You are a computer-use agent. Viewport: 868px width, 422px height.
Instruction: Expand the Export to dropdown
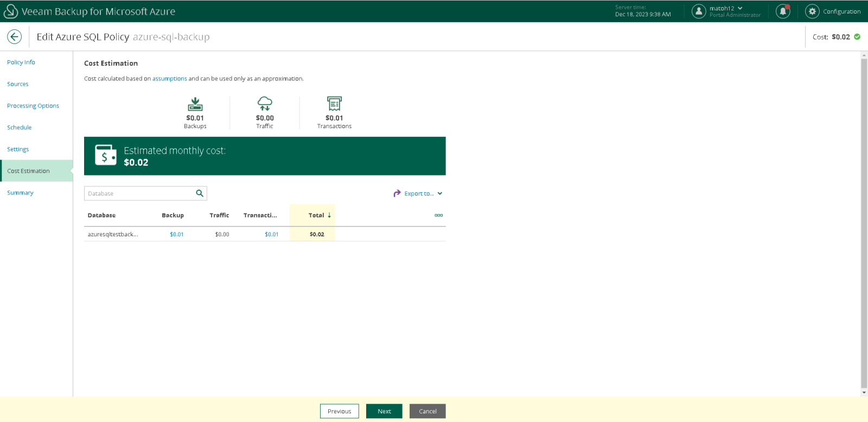click(x=440, y=193)
